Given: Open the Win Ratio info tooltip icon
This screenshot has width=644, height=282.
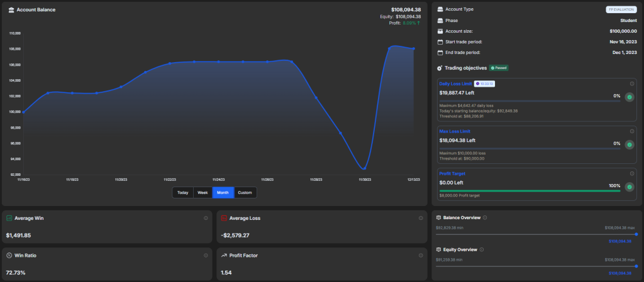Looking at the screenshot, I should (206, 255).
